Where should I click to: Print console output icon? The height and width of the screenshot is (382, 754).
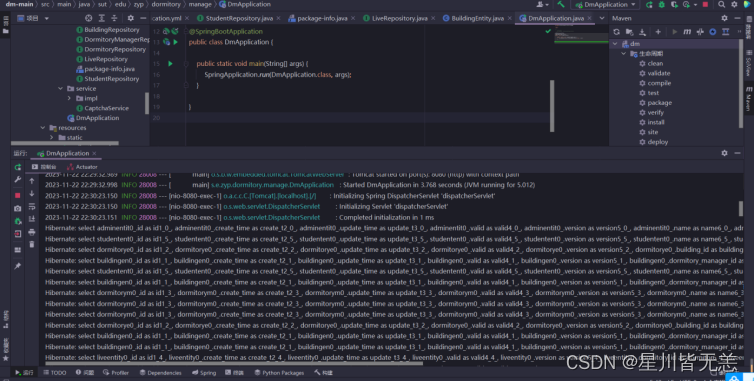(x=32, y=232)
